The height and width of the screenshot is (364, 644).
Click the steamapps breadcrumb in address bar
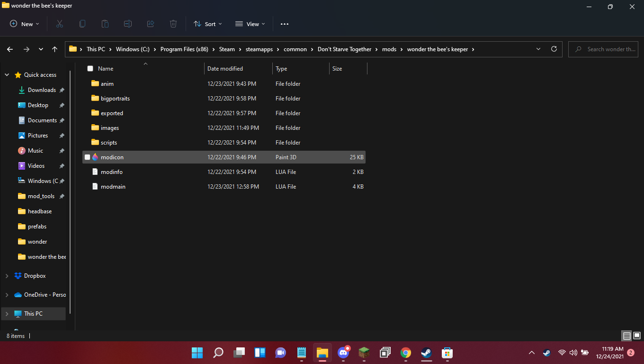point(257,49)
